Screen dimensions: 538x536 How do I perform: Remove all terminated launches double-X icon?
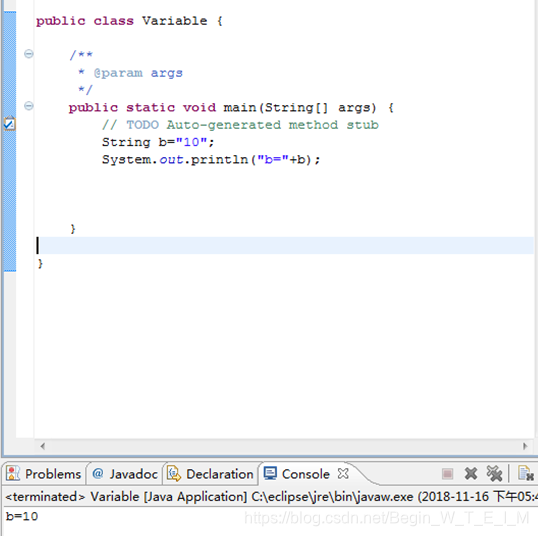tap(494, 474)
